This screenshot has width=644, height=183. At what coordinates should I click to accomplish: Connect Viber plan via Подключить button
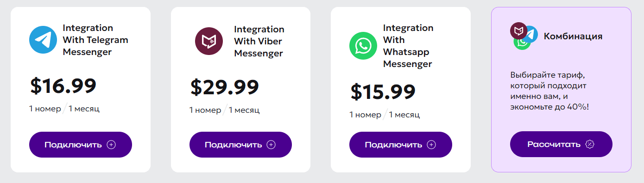coord(240,145)
